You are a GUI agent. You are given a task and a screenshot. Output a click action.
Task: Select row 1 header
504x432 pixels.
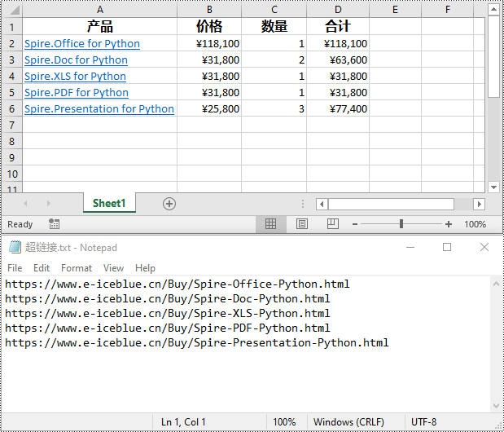point(12,26)
